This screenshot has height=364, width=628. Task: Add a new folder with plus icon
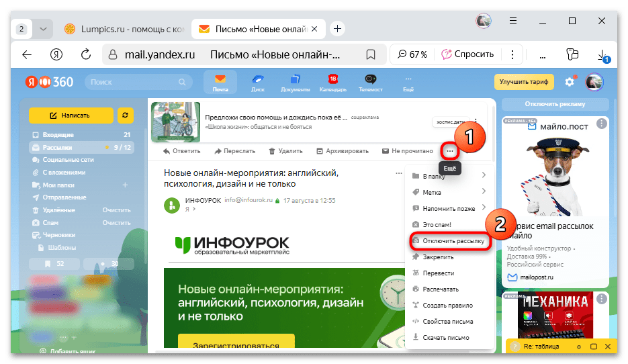click(126, 185)
